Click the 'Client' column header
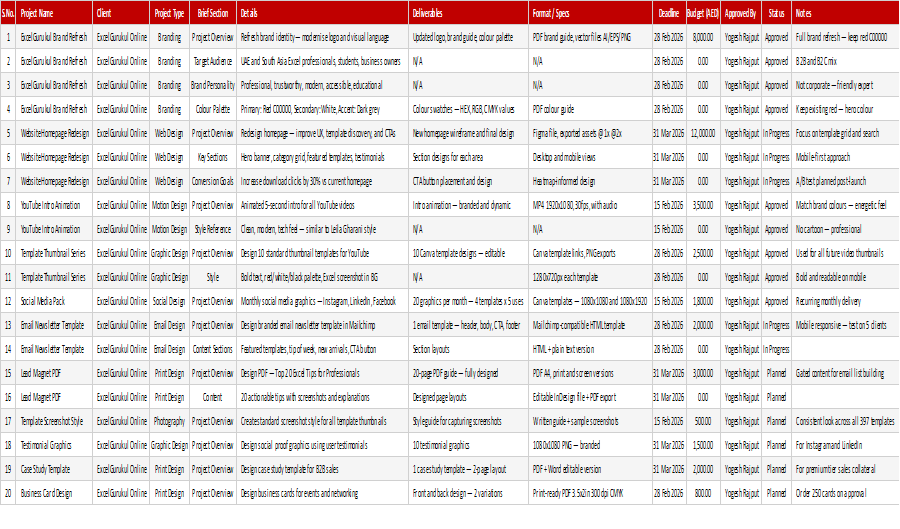The height and width of the screenshot is (529, 900). click(x=121, y=13)
